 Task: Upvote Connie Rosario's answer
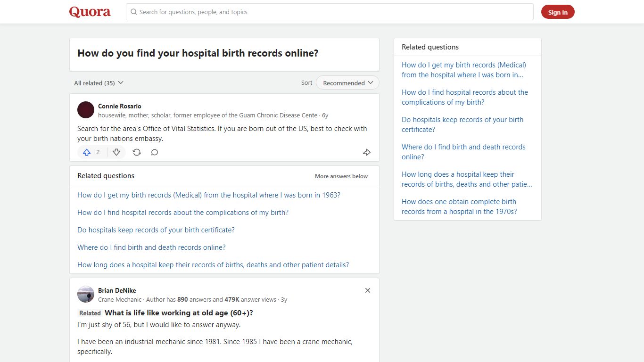point(92,152)
